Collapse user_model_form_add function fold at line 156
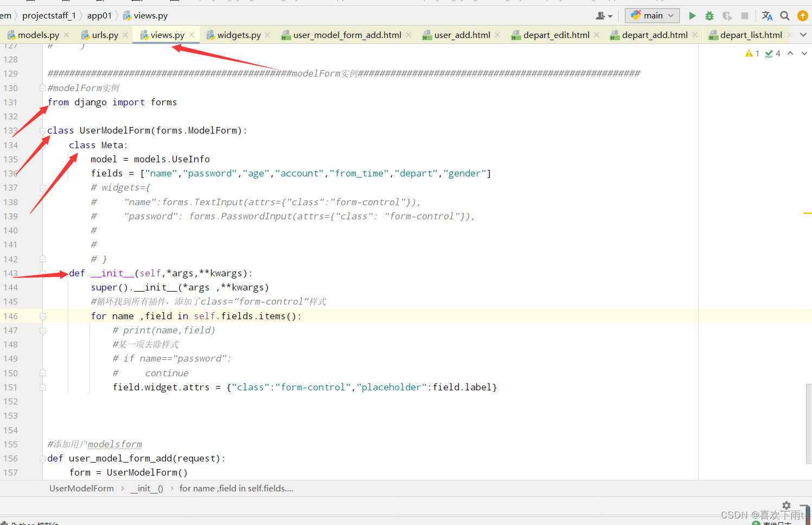 [43, 459]
